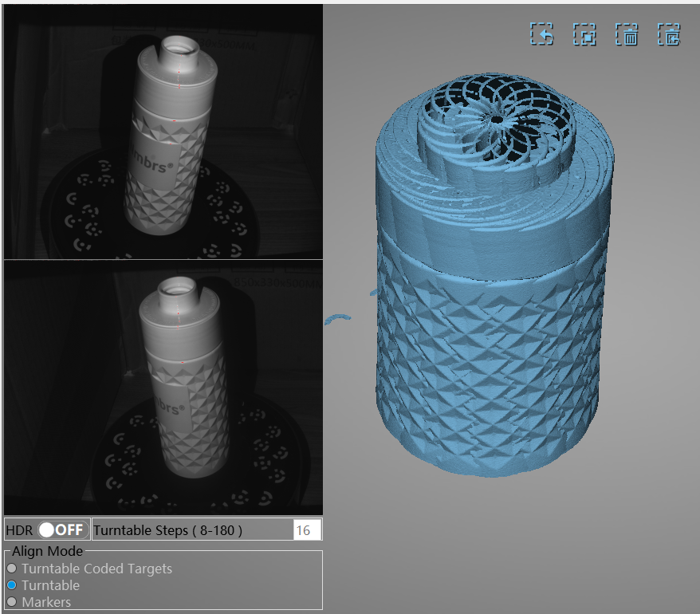Click the invert selection icon
Screen dimensions: 700x614
point(584,34)
